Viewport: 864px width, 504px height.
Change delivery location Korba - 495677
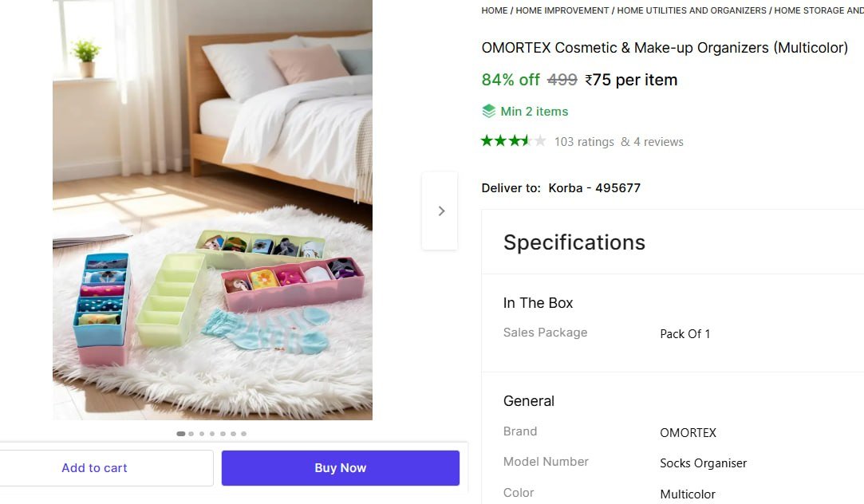coord(594,188)
